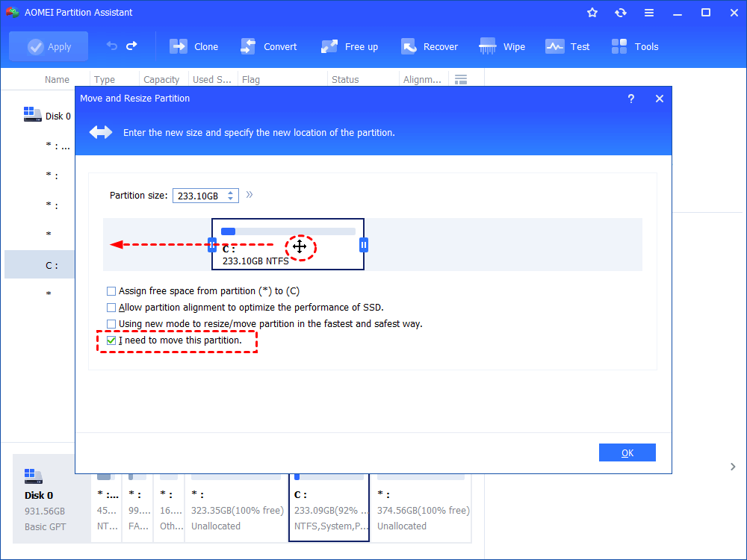
Task: Decrease partition size with down arrow
Action: [231, 199]
